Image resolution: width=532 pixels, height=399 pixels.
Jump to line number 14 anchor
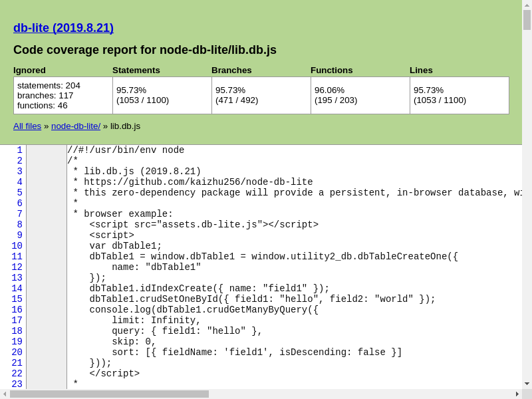[x=17, y=288]
